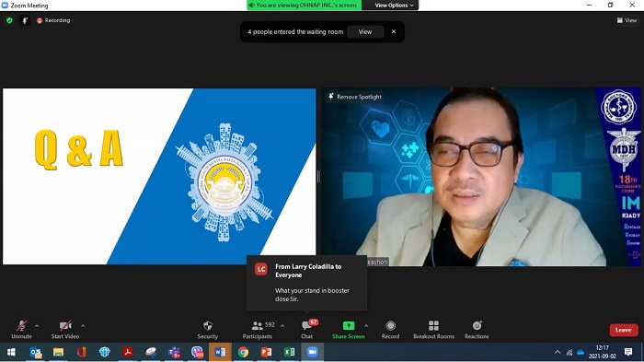644x362 pixels.
Task: Remove Spotlight from the speaker video
Action: pyautogui.click(x=355, y=97)
